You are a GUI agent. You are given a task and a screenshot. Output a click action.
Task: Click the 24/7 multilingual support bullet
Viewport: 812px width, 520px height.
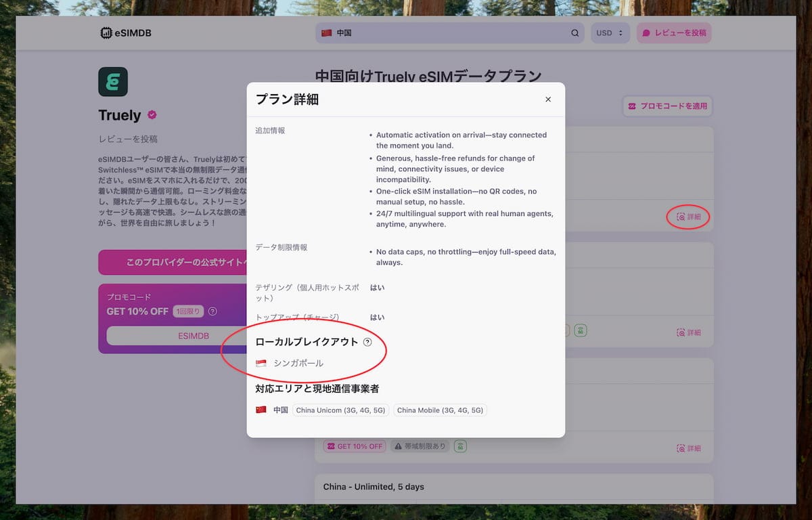[x=465, y=219]
